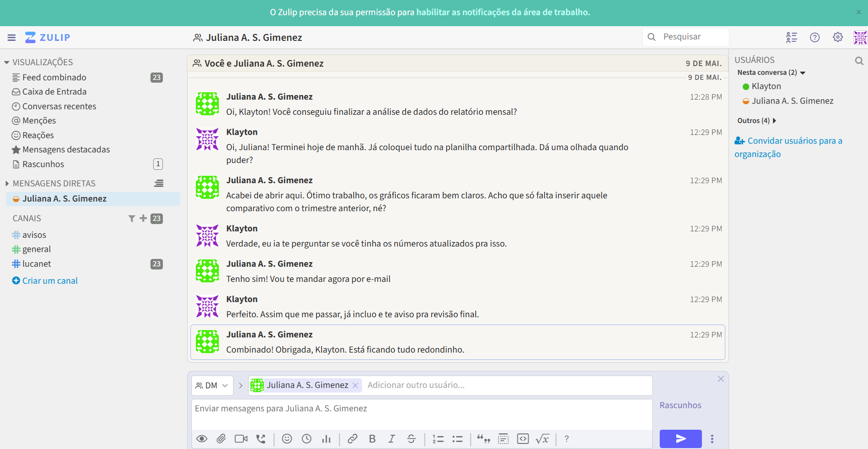The height and width of the screenshot is (449, 868).
Task: Remove Juliana A. S. Gimenez recipient pill
Action: [x=355, y=386]
